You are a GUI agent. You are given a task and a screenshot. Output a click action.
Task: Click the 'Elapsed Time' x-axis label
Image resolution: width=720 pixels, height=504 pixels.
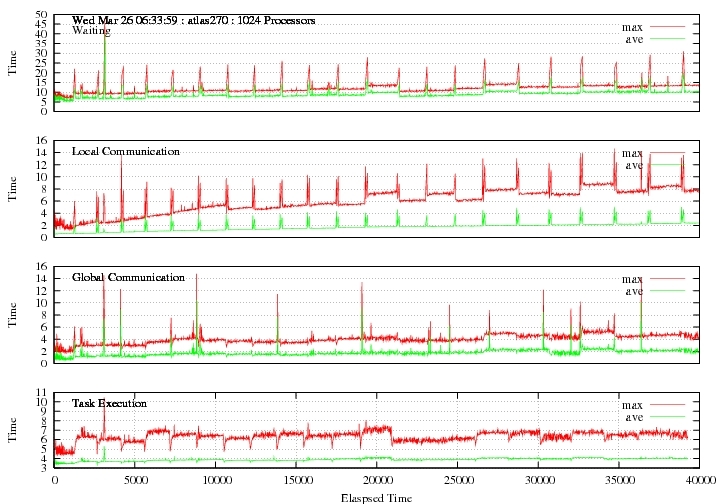click(377, 498)
